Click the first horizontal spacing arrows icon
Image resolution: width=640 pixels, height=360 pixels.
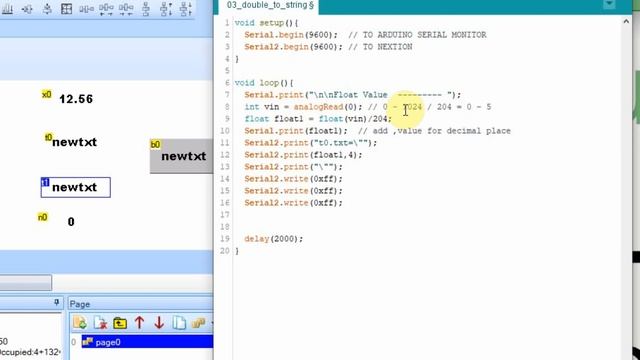click(106, 9)
